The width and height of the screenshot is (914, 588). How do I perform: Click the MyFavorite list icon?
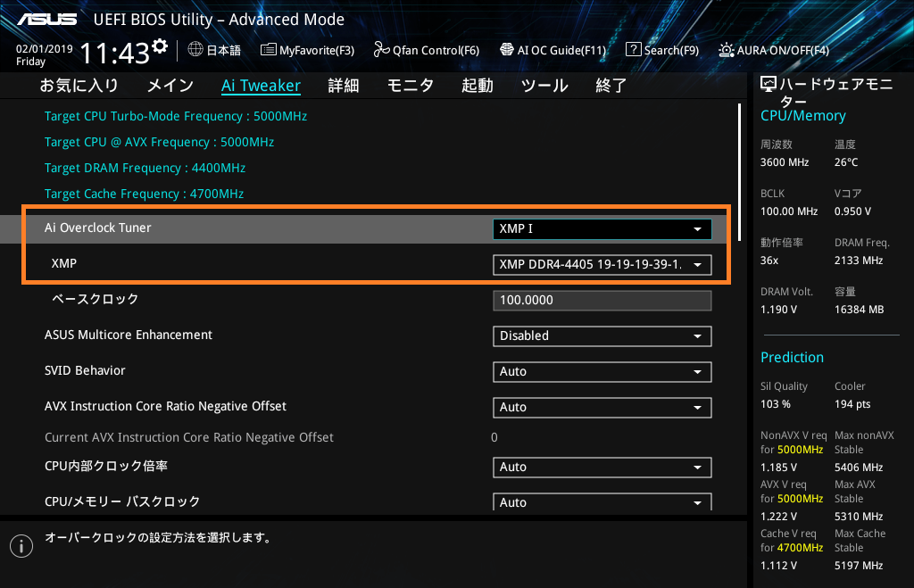[x=268, y=50]
